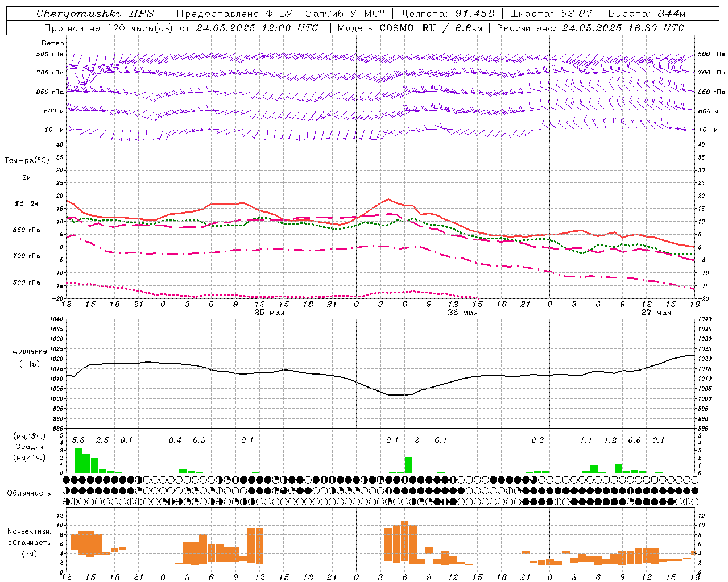Click the '5.6' precipitation total

[x=78, y=440]
